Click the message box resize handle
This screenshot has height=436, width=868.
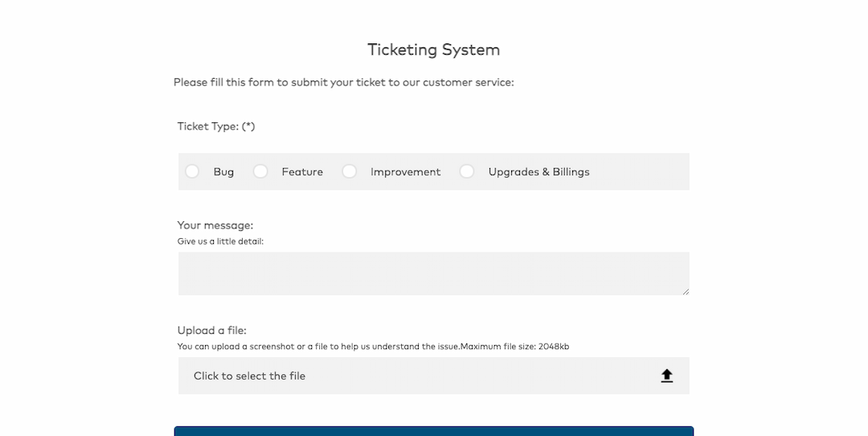pos(686,291)
